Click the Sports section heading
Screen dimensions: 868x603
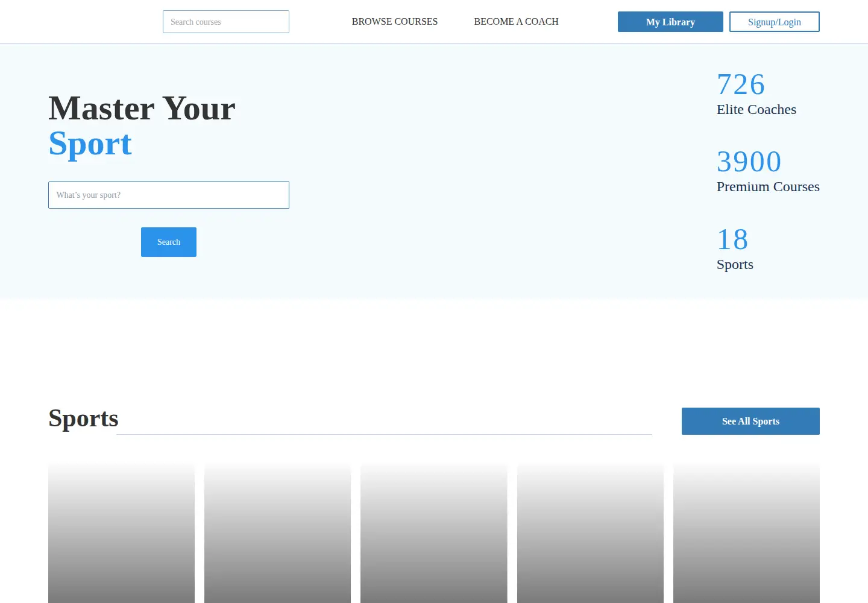[83, 418]
